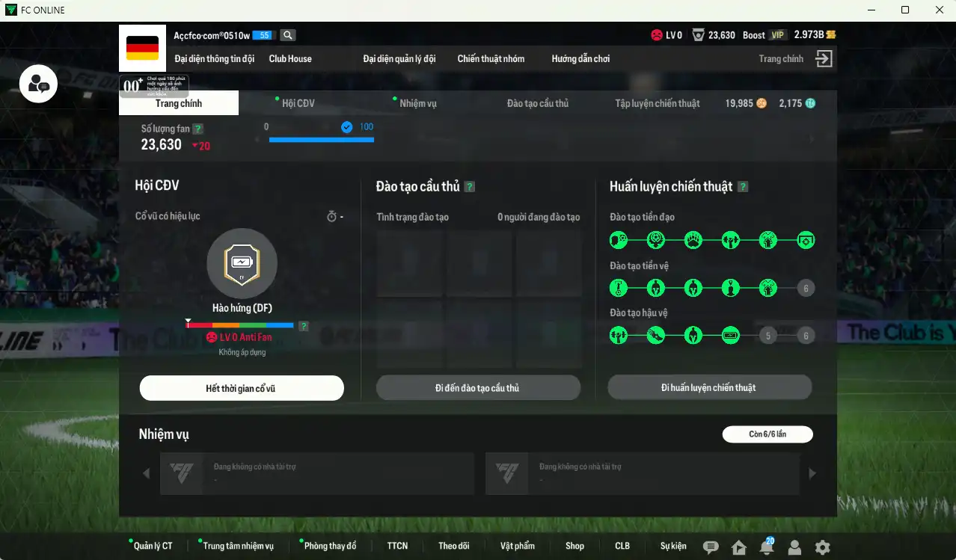Open the notification bell with badge 20
956x560 pixels.
[x=767, y=547]
